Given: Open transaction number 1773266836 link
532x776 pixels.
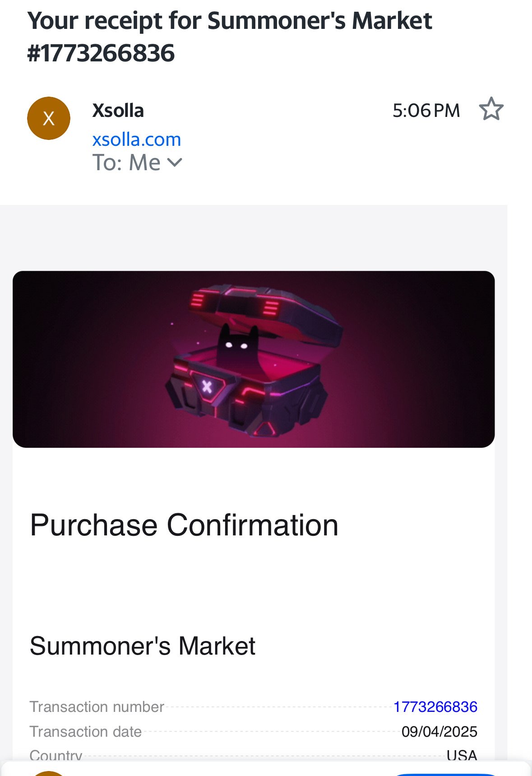Looking at the screenshot, I should point(435,706).
